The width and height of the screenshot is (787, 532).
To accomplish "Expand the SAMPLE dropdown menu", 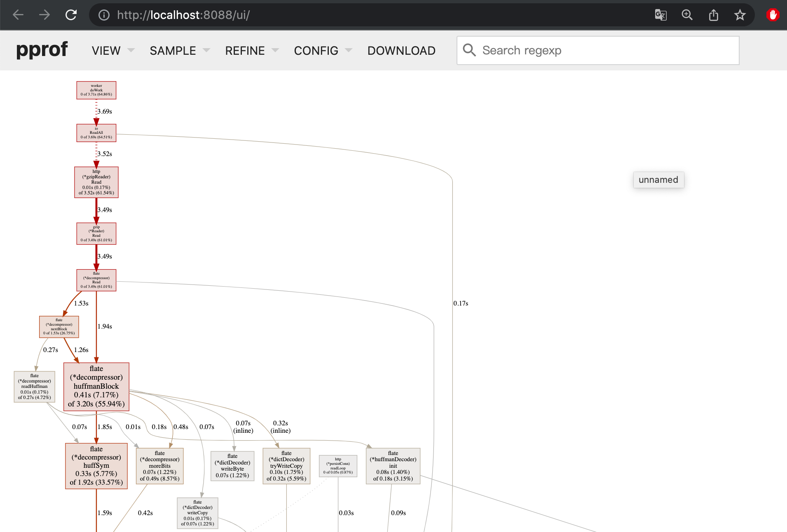I will pyautogui.click(x=180, y=51).
